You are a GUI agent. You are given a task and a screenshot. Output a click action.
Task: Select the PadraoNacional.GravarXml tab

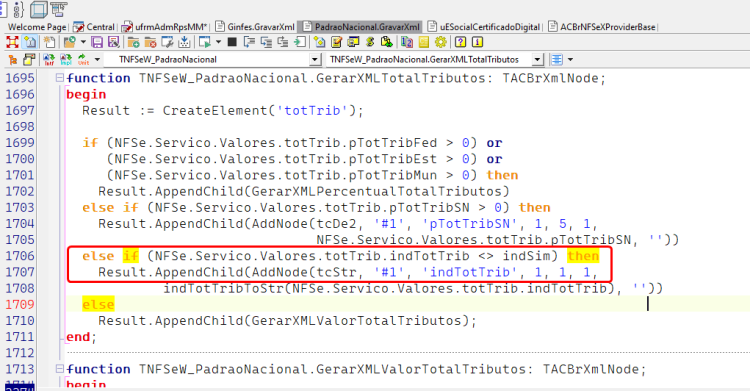(x=361, y=27)
